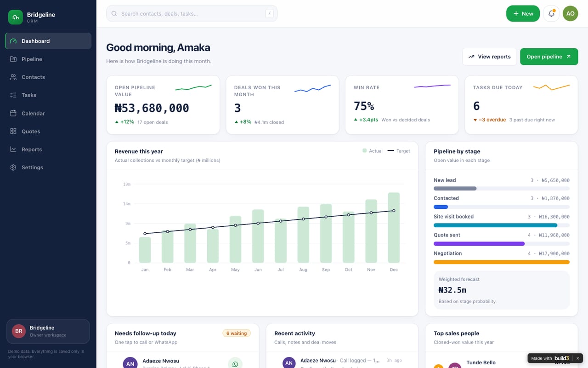The image size is (588, 368).
Task: Click the Site visit booked progress bar
Action: (x=502, y=225)
